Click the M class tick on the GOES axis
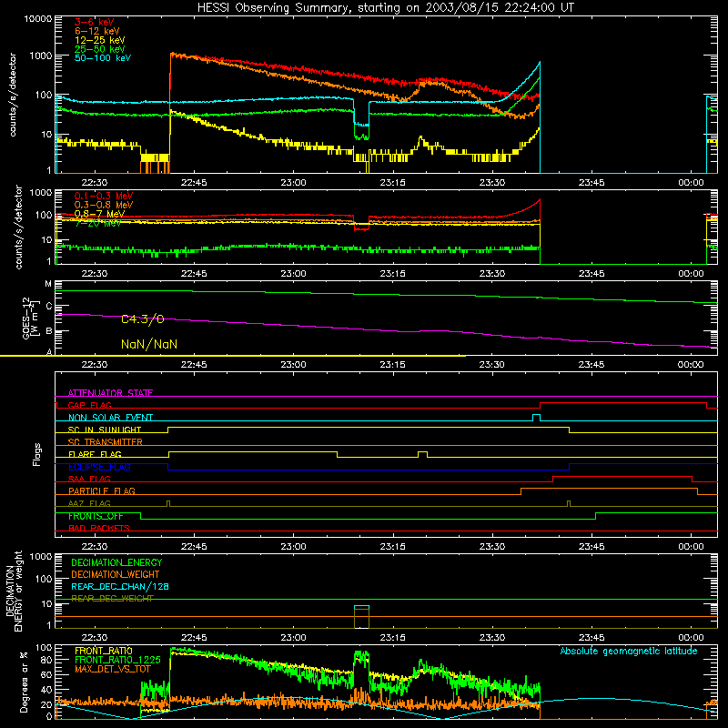The height and width of the screenshot is (728, 728). tap(48, 284)
